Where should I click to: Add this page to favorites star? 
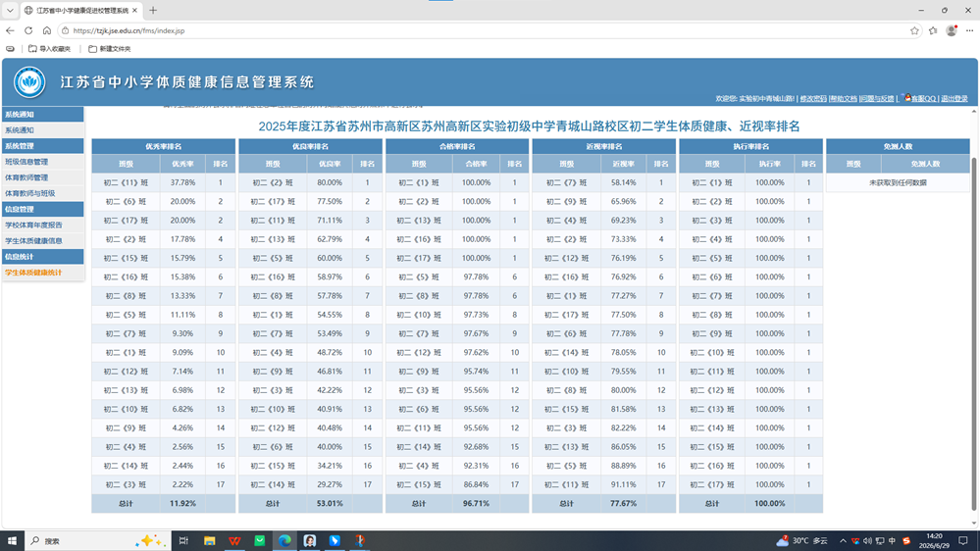pos(914,30)
